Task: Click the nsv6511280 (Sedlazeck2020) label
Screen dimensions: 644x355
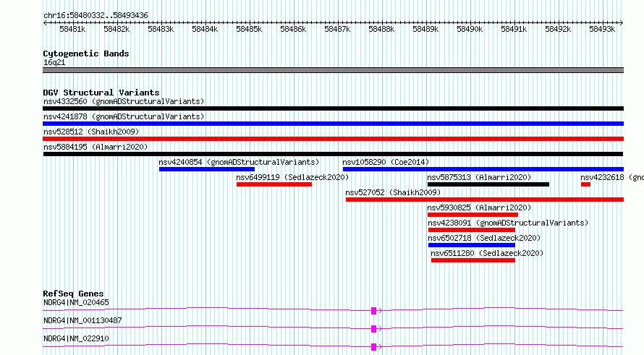Action: (487, 253)
